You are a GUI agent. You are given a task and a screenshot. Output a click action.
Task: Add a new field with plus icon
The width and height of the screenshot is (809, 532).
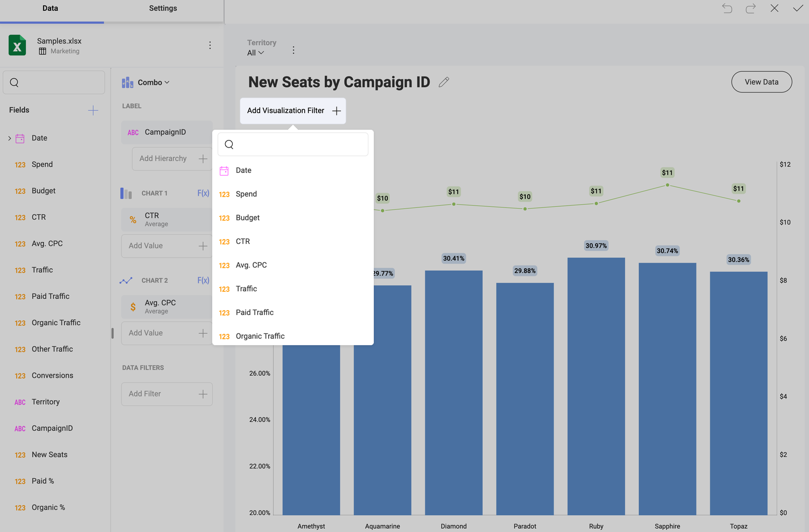pos(93,110)
